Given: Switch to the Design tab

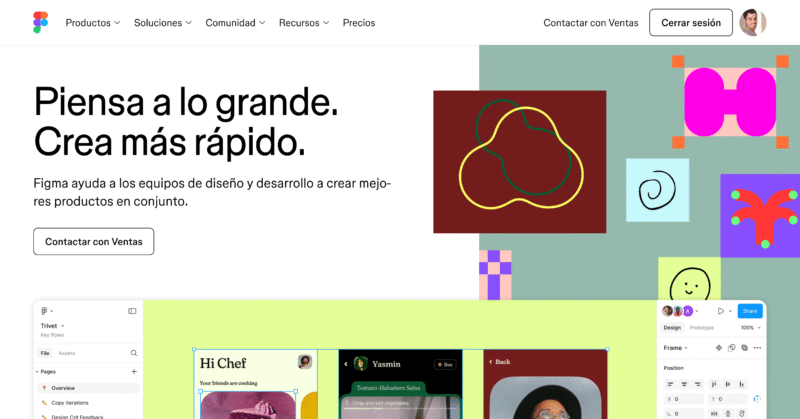Looking at the screenshot, I should (x=672, y=328).
